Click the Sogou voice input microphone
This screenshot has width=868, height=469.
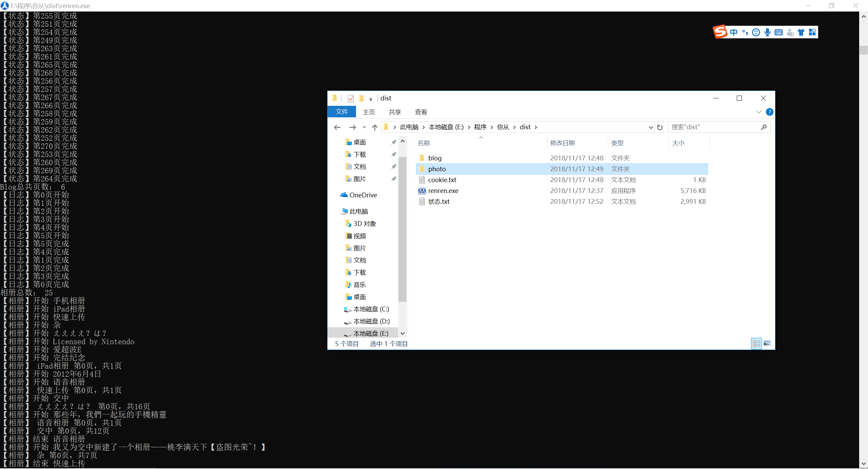(767, 32)
